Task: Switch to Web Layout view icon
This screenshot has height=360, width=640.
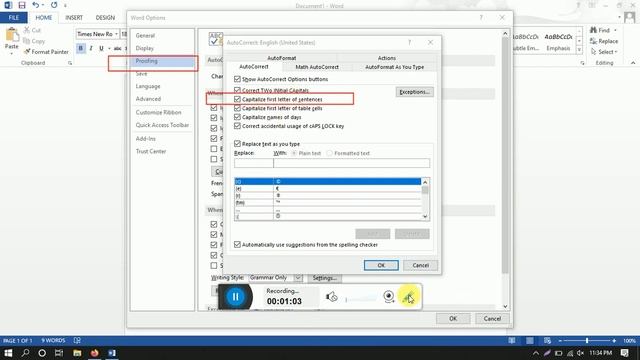Action: click(547, 340)
